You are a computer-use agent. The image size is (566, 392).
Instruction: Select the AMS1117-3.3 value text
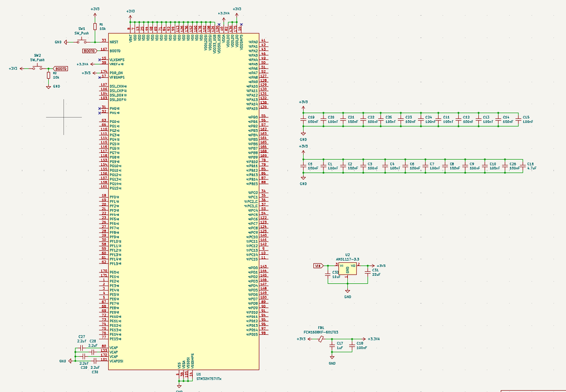click(347, 259)
